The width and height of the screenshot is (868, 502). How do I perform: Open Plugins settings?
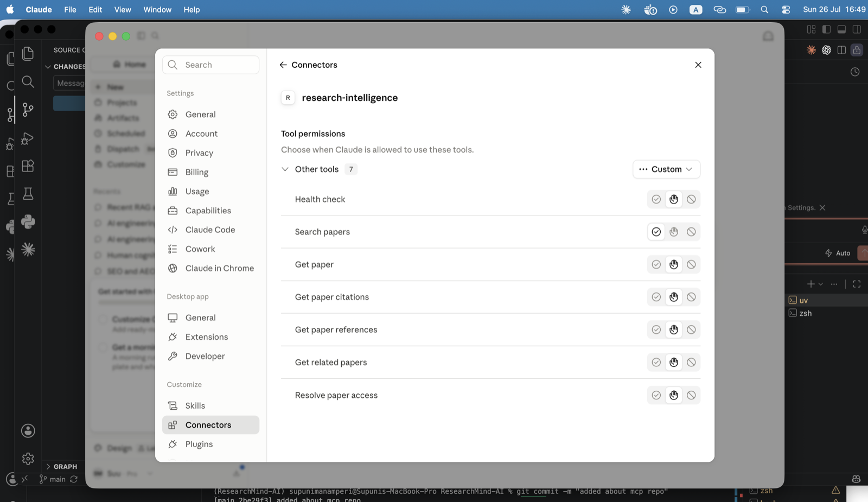[x=210, y=444]
